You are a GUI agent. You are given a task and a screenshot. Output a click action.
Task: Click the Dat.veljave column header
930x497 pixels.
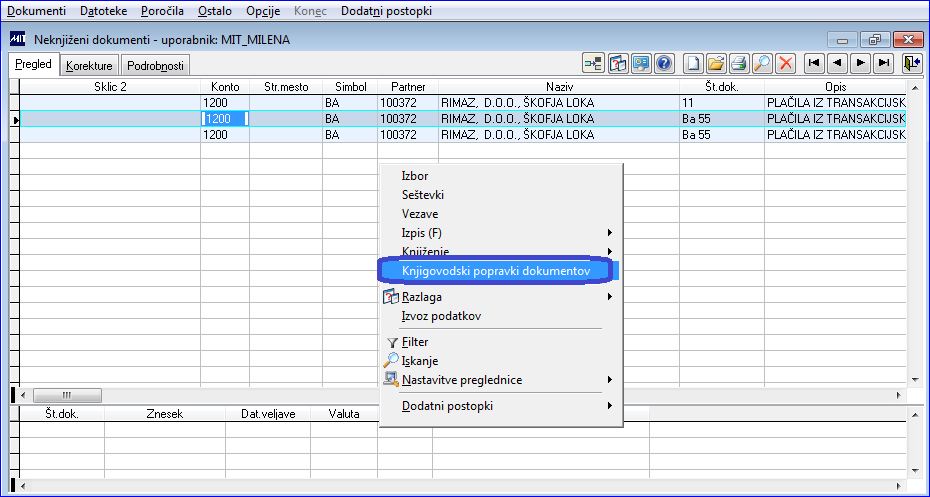click(x=268, y=414)
